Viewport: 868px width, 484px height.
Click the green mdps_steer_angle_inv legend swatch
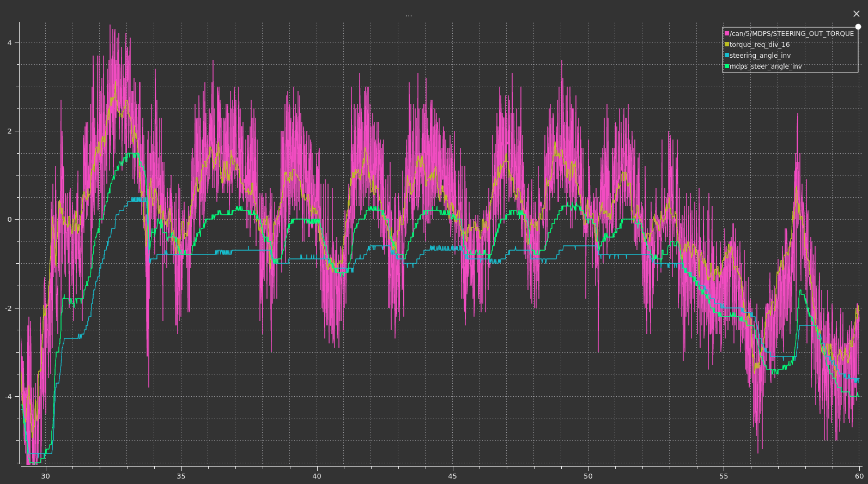click(727, 66)
